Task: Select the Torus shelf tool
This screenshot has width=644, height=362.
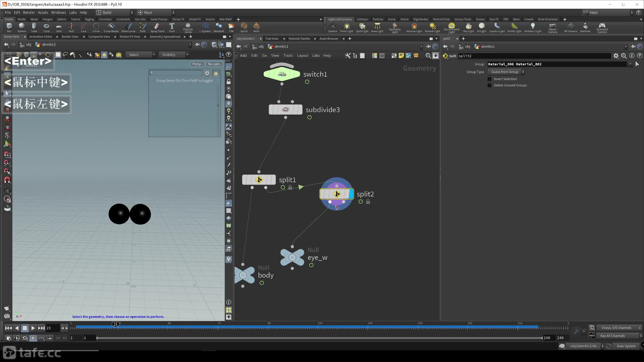Action: tap(46, 28)
